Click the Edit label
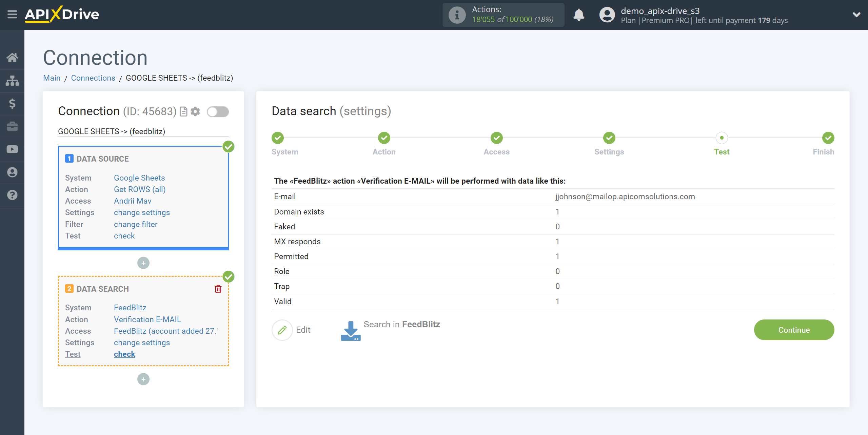The height and width of the screenshot is (435, 868). point(303,330)
